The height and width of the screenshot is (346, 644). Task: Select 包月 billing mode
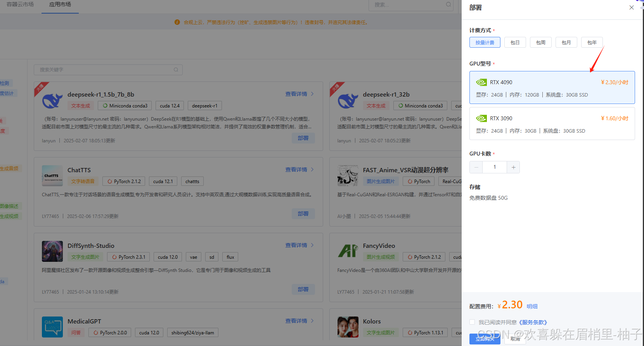tap(566, 42)
